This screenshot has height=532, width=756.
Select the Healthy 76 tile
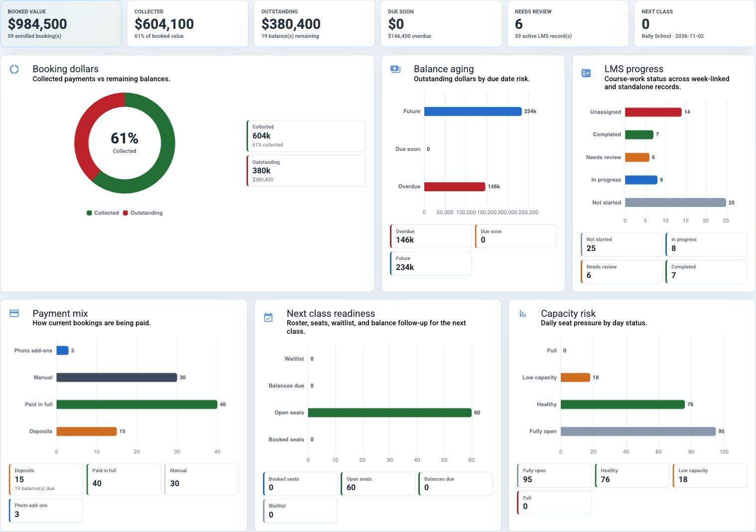632,475
